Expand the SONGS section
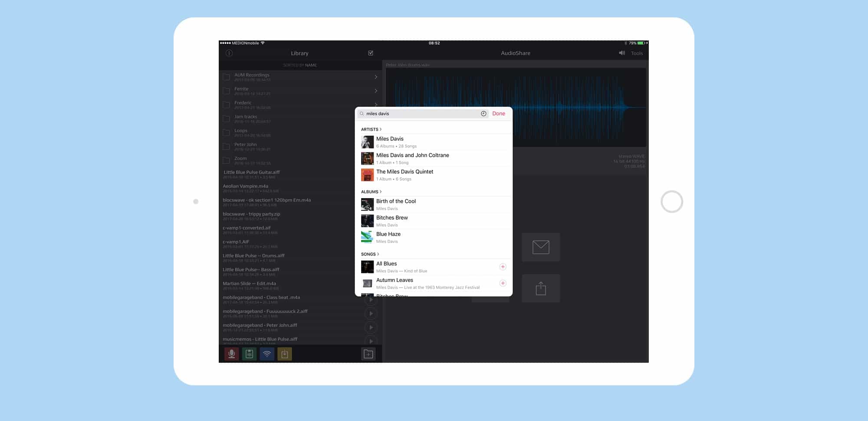Screen dimensions: 868x421 pos(370,254)
